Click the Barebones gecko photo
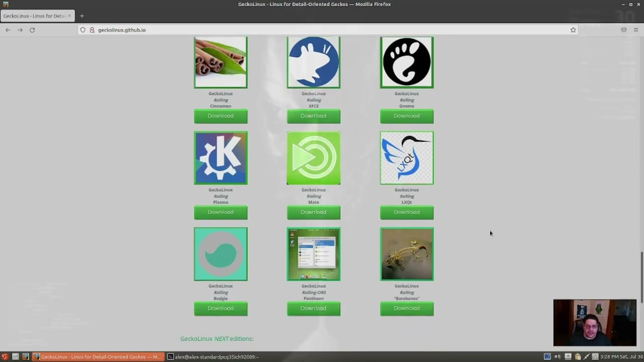This screenshot has width=644, height=362. (407, 254)
